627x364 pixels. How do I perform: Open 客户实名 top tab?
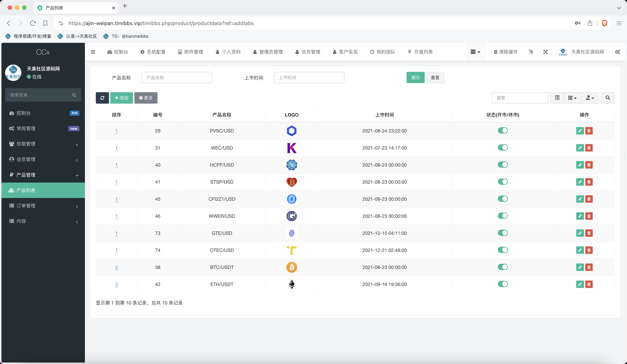click(345, 52)
